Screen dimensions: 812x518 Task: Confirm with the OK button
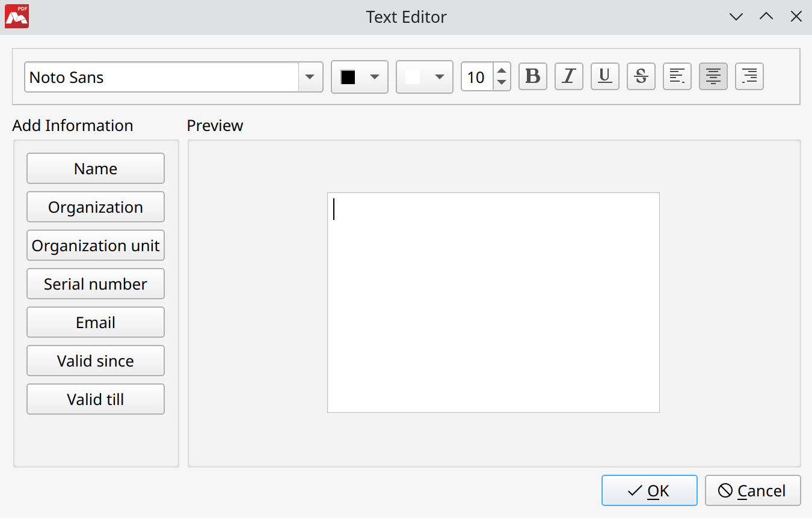(649, 490)
